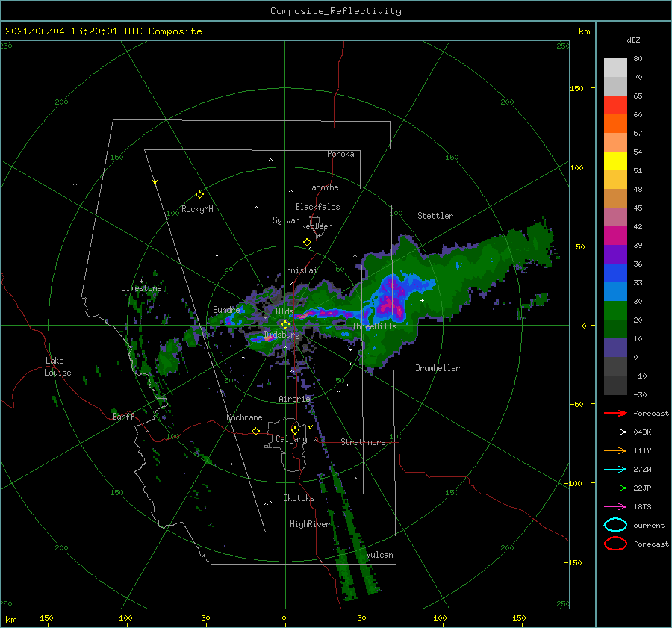Click the yellow diamond marker below RedDeer
This screenshot has width=672, height=628.
307,243
